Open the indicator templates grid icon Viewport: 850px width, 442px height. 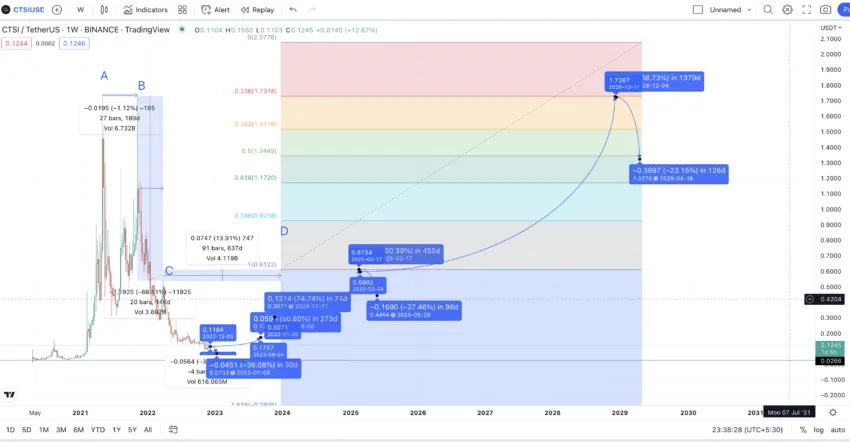(x=182, y=10)
